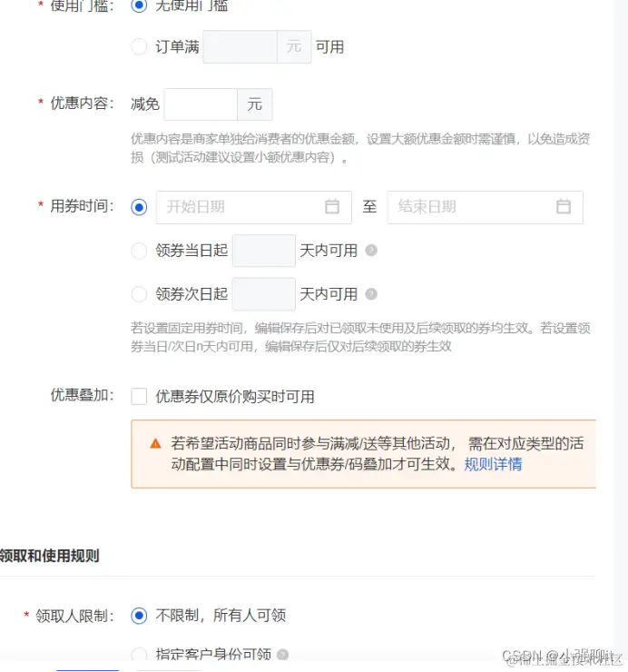This screenshot has width=628, height=672.
Task: Open the 开始日期 date picker field
Action: (x=253, y=207)
